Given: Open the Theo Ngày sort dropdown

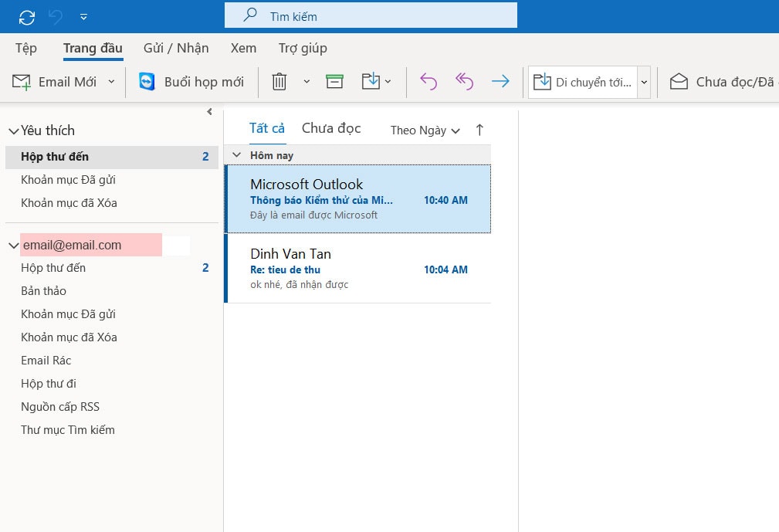Looking at the screenshot, I should pos(425,130).
